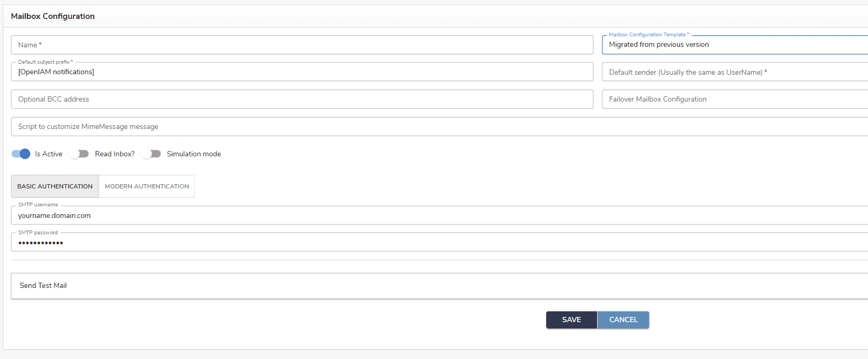Switch to the Modern Authentication tab
Viewport: 868px width, 359px height.
[146, 186]
